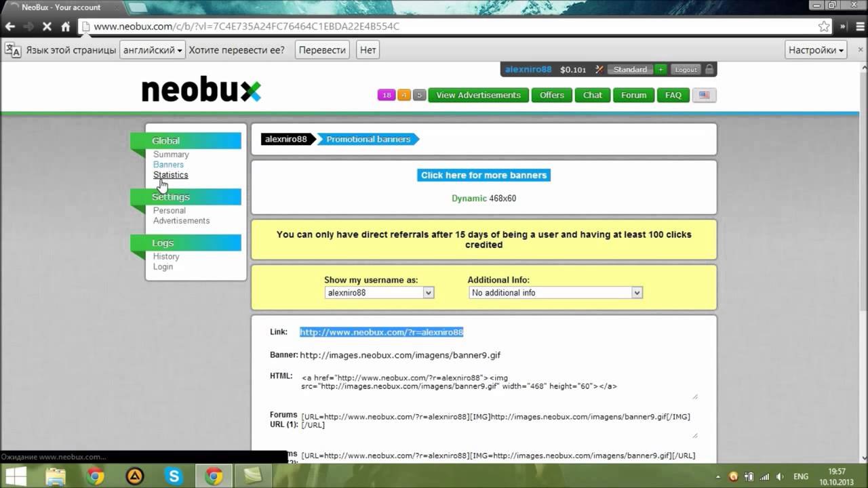The width and height of the screenshot is (868, 488).
Task: Open the Windows Start button
Action: point(16,476)
